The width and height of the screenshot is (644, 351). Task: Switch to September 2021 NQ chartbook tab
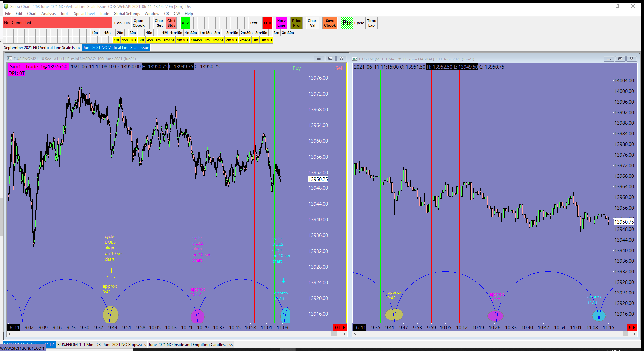pos(42,48)
